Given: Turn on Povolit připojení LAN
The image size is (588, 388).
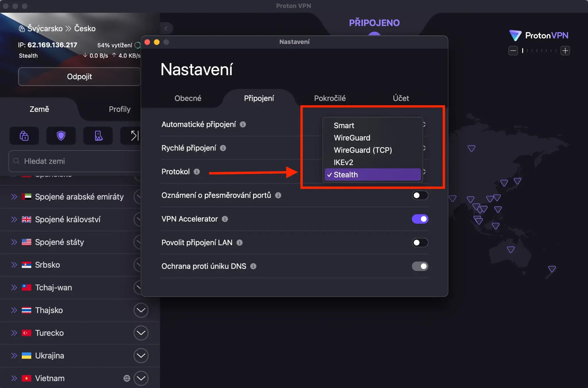Looking at the screenshot, I should pyautogui.click(x=420, y=243).
